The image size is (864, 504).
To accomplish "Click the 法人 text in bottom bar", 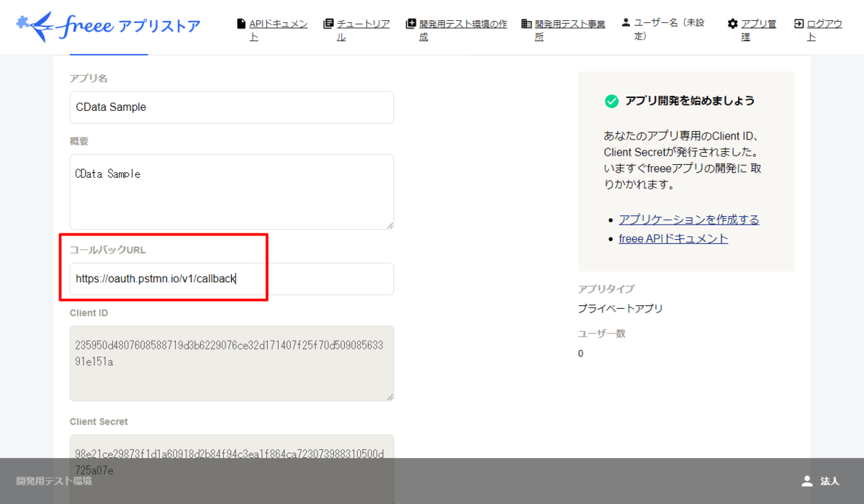I will coord(830,481).
